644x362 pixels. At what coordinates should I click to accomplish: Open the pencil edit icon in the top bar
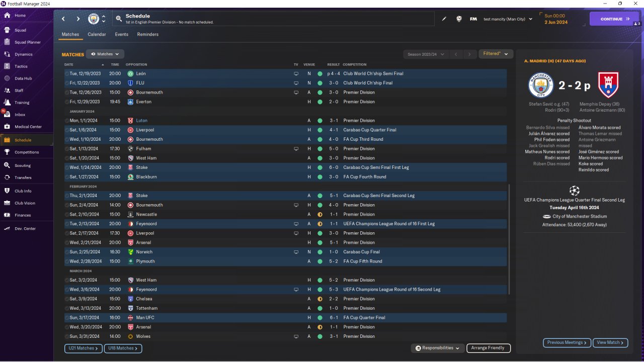coord(444,19)
